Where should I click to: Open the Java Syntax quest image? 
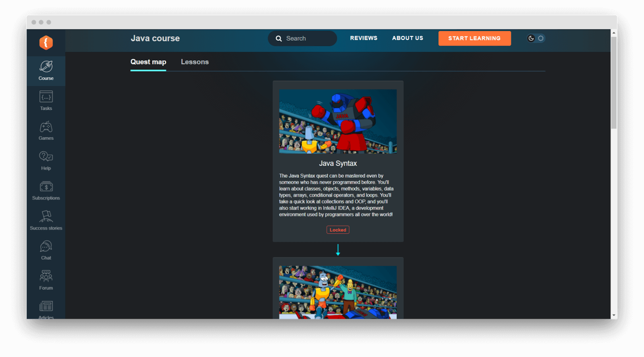click(x=338, y=121)
